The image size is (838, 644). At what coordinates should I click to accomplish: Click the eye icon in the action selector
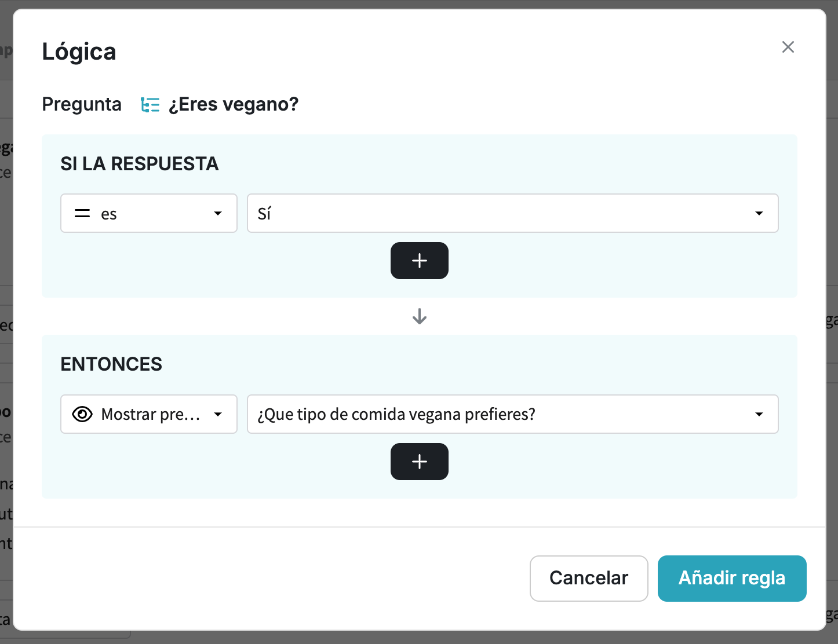click(82, 414)
